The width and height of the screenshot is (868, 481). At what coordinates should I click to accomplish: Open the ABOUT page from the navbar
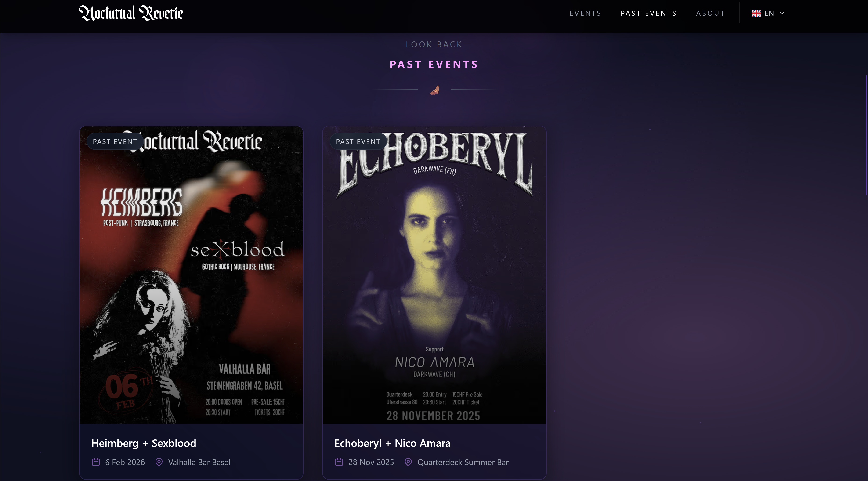[x=710, y=13]
